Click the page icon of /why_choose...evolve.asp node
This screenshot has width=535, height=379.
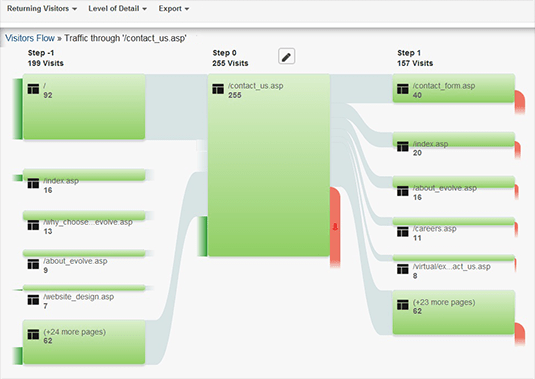(x=33, y=225)
